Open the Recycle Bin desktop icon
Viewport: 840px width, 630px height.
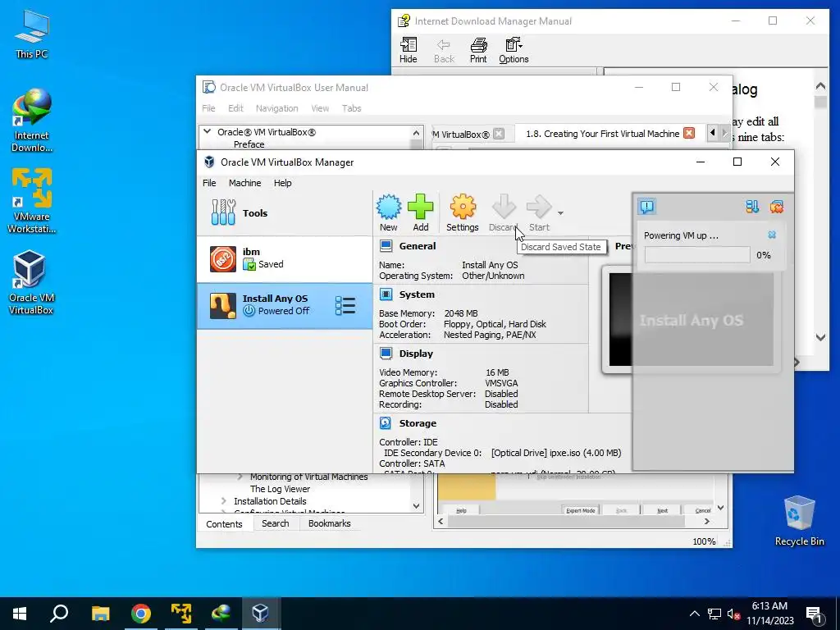tap(799, 521)
